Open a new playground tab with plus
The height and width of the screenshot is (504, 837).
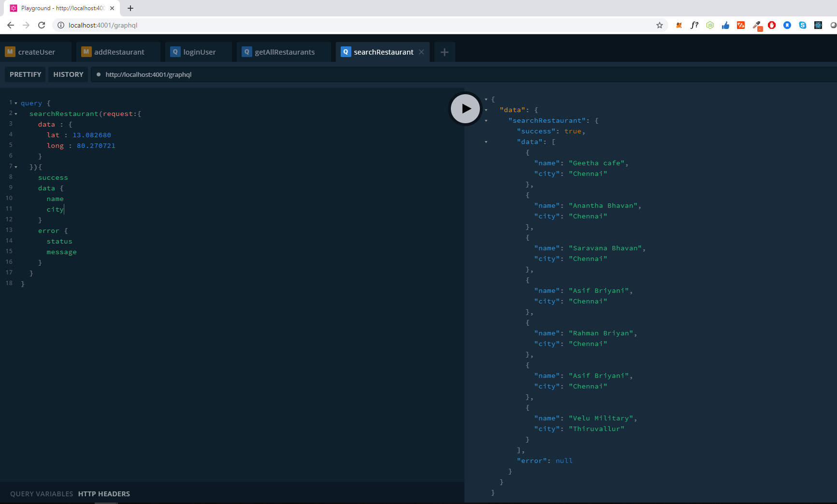445,52
